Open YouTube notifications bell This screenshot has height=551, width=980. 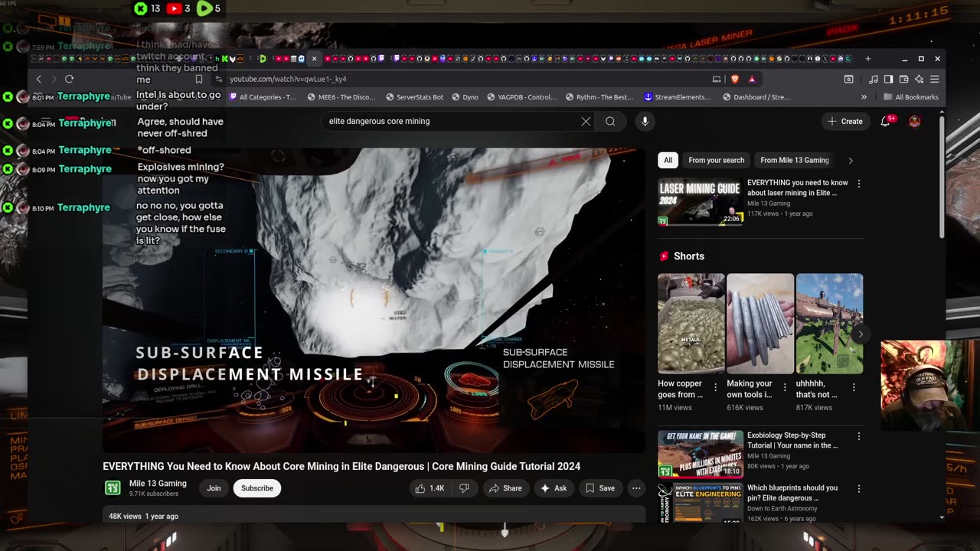pos(886,121)
